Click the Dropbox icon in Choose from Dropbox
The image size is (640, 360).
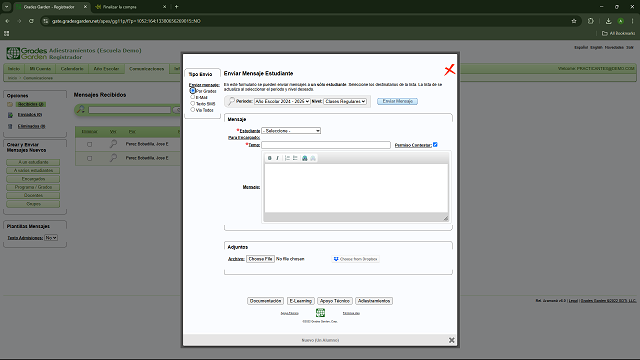coord(336,259)
